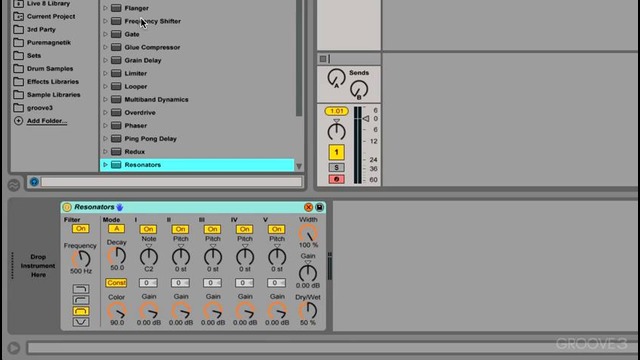This screenshot has width=640, height=360.
Task: Expand the Gate presets triangle
Action: 105,34
